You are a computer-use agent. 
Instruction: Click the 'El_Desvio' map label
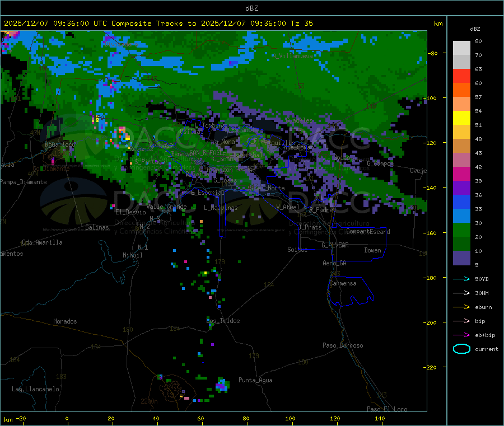pos(130,212)
